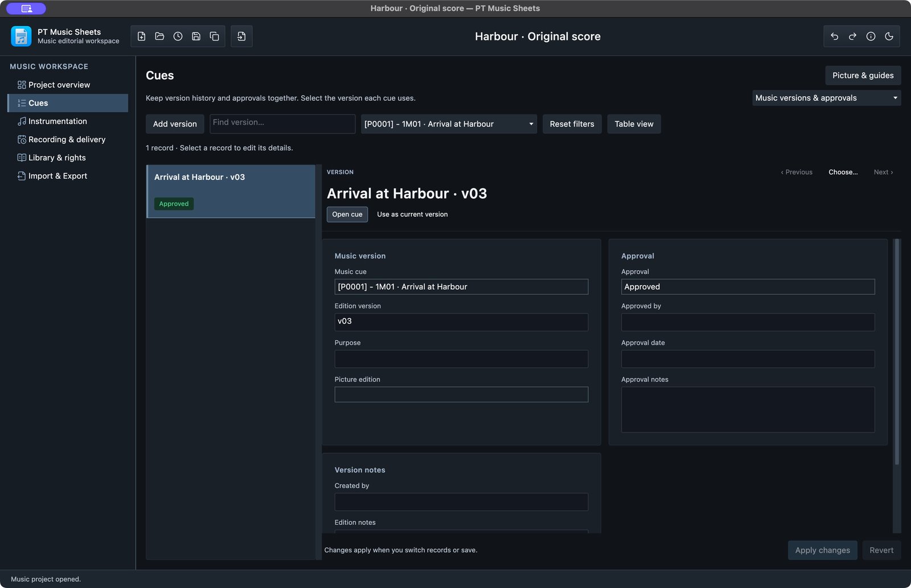This screenshot has height=588, width=911.
Task: Click the Approved by field
Action: (748, 322)
